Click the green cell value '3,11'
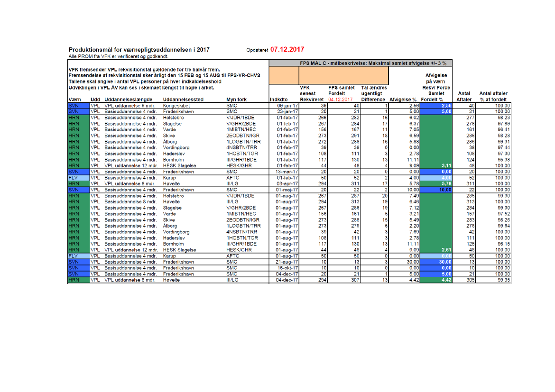The width and height of the screenshot is (555, 392). point(446,166)
